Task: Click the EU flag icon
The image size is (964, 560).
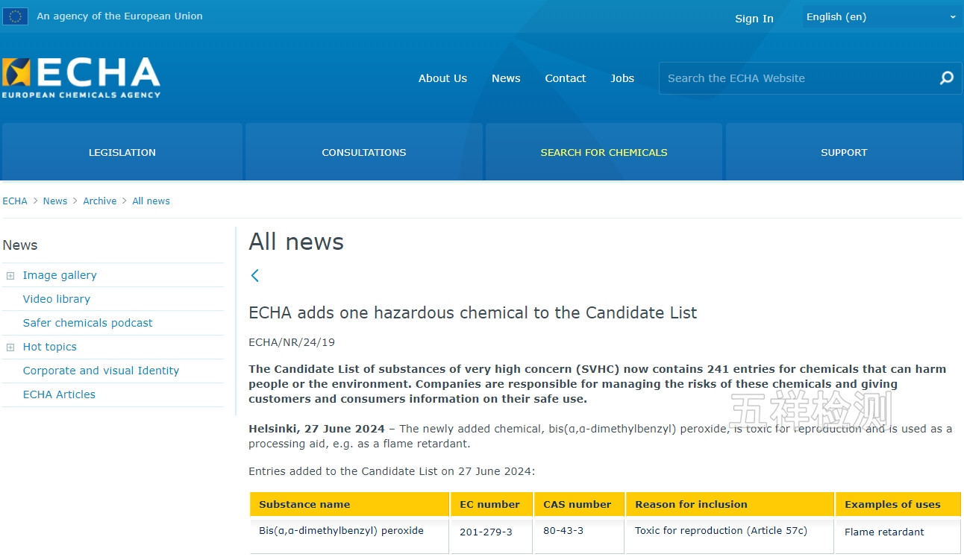Action: pos(15,16)
